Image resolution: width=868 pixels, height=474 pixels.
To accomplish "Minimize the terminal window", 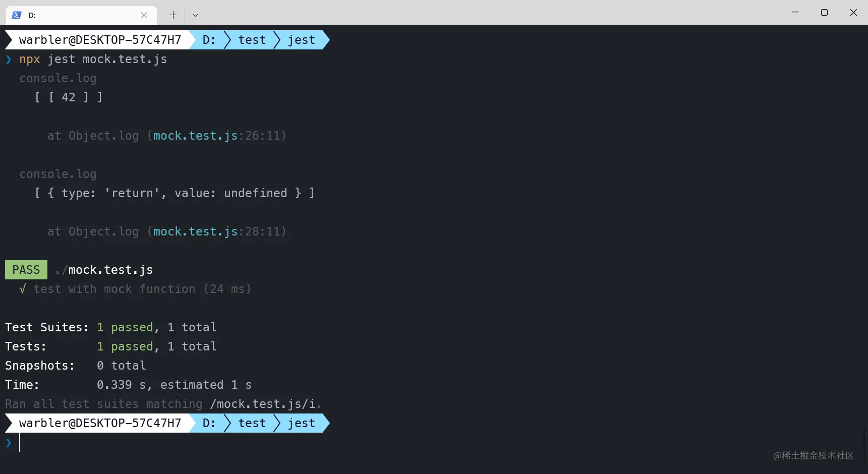I will 795,12.
